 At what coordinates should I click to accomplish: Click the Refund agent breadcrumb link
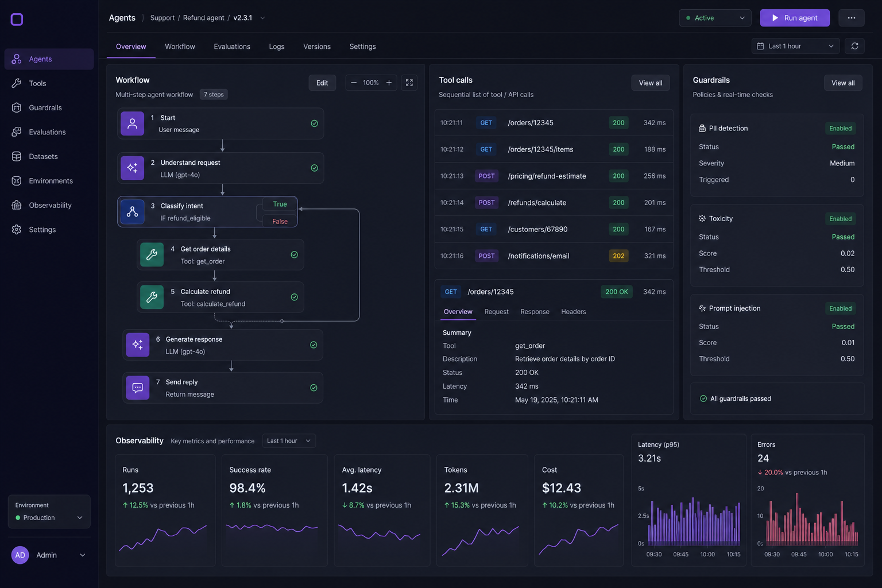click(204, 18)
